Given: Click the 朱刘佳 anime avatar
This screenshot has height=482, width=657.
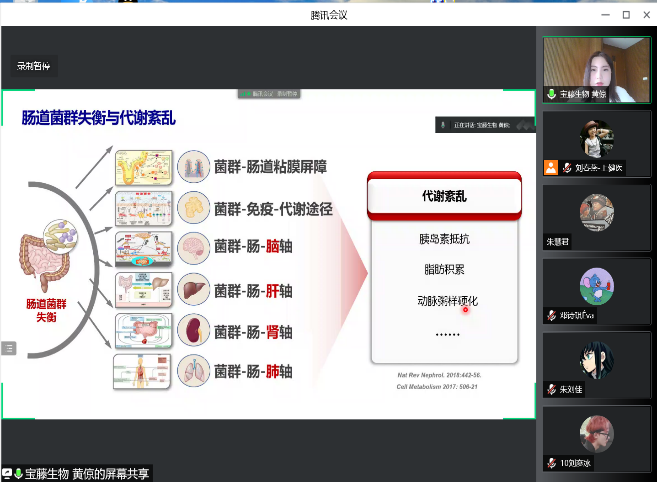Looking at the screenshot, I should pos(596,358).
